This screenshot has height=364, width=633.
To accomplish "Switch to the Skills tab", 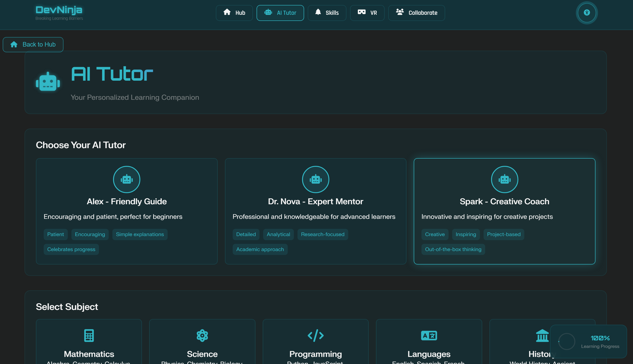I will [x=327, y=13].
